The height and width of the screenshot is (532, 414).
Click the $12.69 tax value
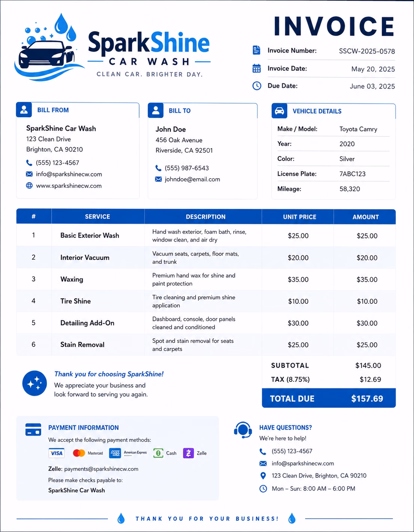click(370, 379)
